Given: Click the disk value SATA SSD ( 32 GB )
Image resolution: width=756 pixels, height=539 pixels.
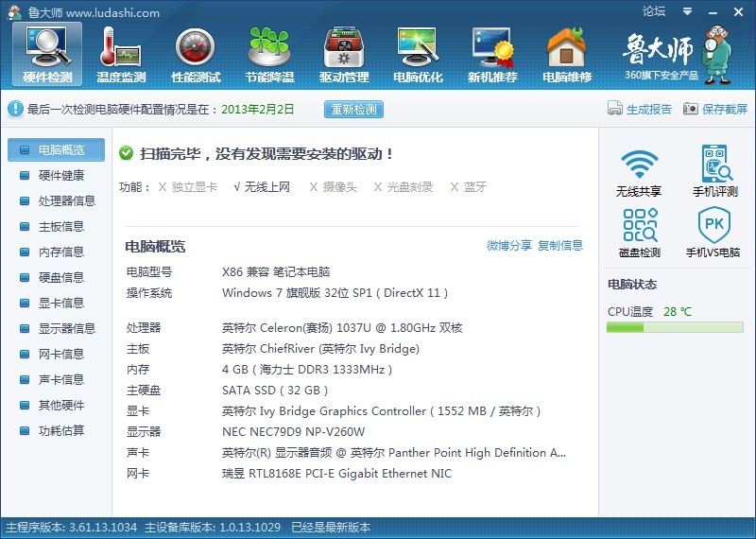Looking at the screenshot, I should pyautogui.click(x=275, y=391).
